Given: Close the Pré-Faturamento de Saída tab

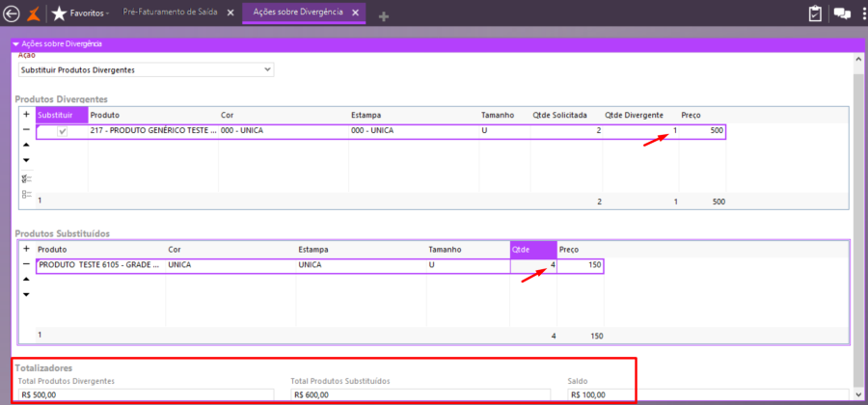Looking at the screenshot, I should tap(231, 13).
